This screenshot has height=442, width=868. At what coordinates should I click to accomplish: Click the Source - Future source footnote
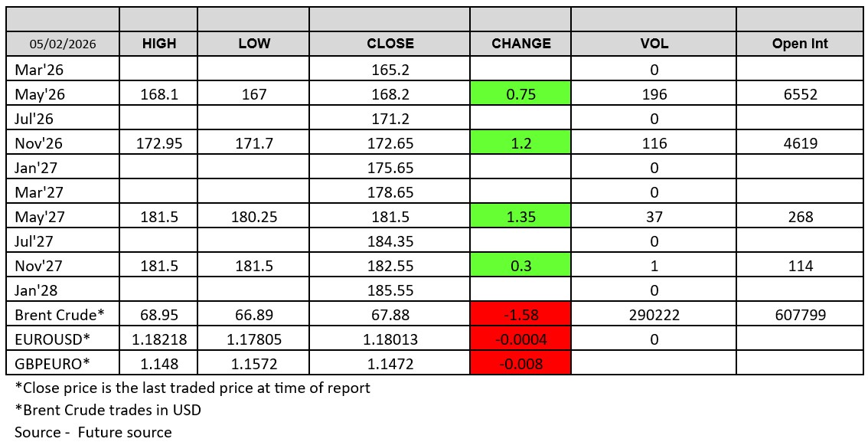tap(93, 432)
